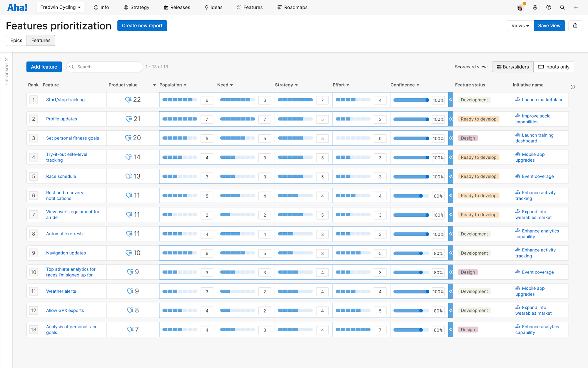Image resolution: width=588 pixels, height=368 pixels.
Task: Click the Create new report button
Action: 142,26
